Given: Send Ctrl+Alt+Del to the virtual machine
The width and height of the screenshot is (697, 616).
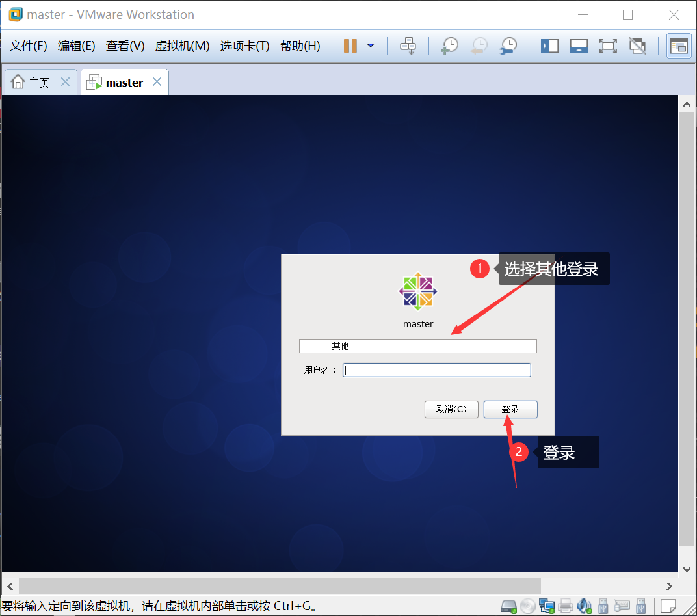Looking at the screenshot, I should point(408,46).
